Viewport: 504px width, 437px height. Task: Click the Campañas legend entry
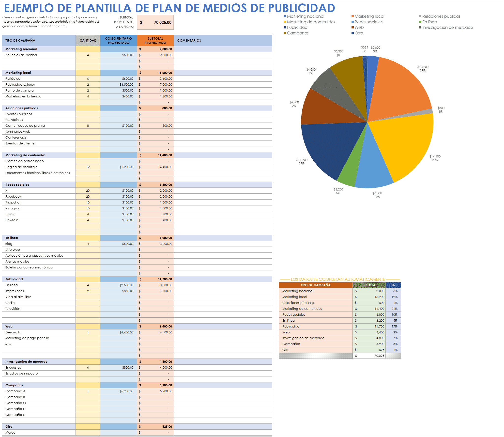coord(296,33)
